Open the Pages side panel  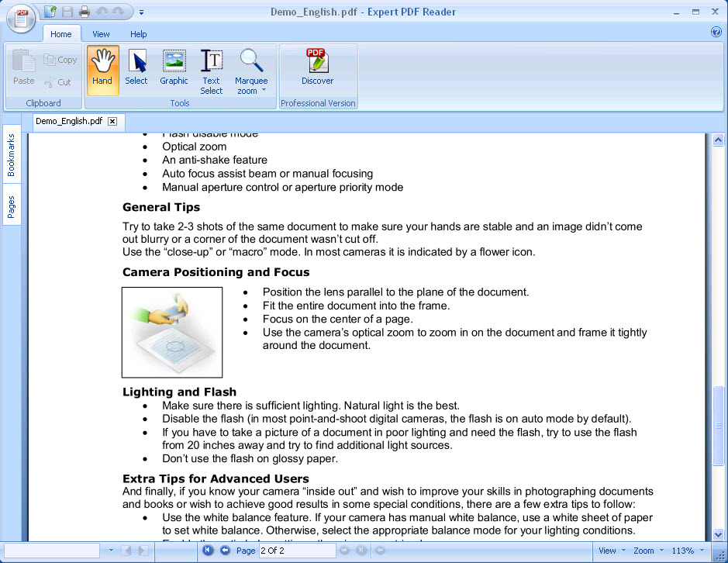tap(11, 207)
